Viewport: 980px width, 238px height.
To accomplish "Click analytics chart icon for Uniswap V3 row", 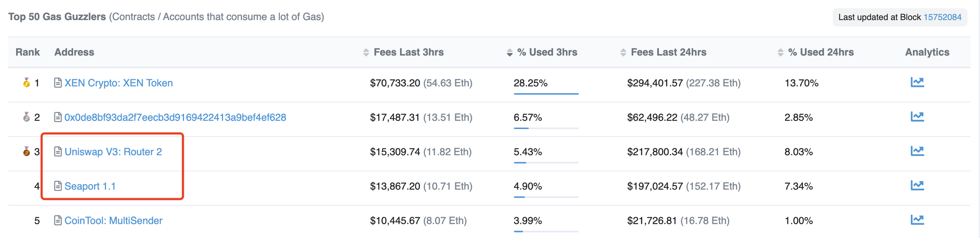I will (x=917, y=151).
